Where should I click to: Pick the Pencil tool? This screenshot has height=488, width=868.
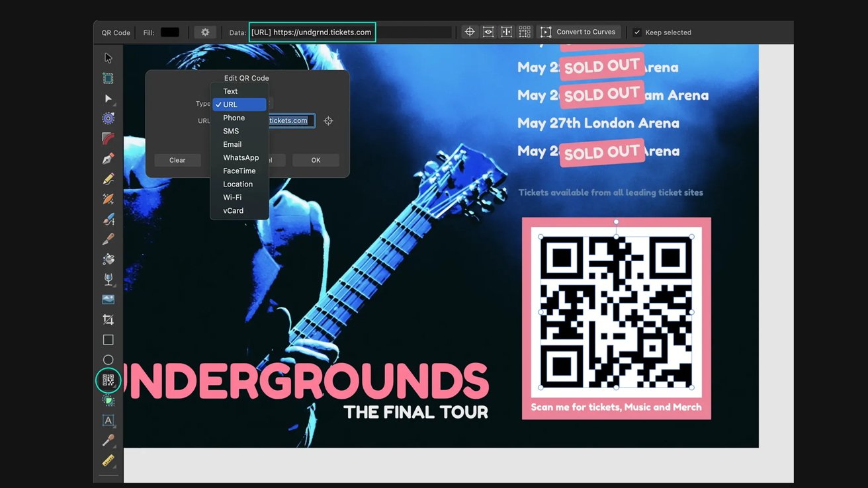(108, 179)
